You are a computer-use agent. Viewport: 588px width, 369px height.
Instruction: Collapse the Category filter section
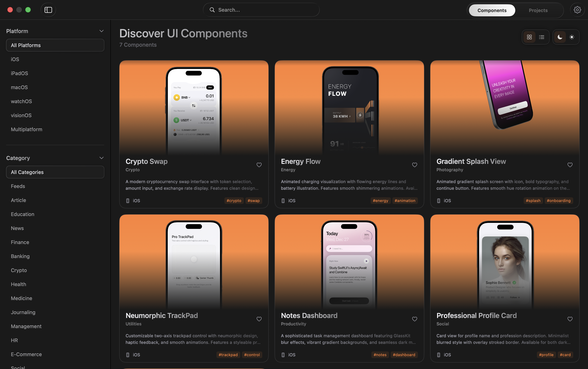click(102, 158)
